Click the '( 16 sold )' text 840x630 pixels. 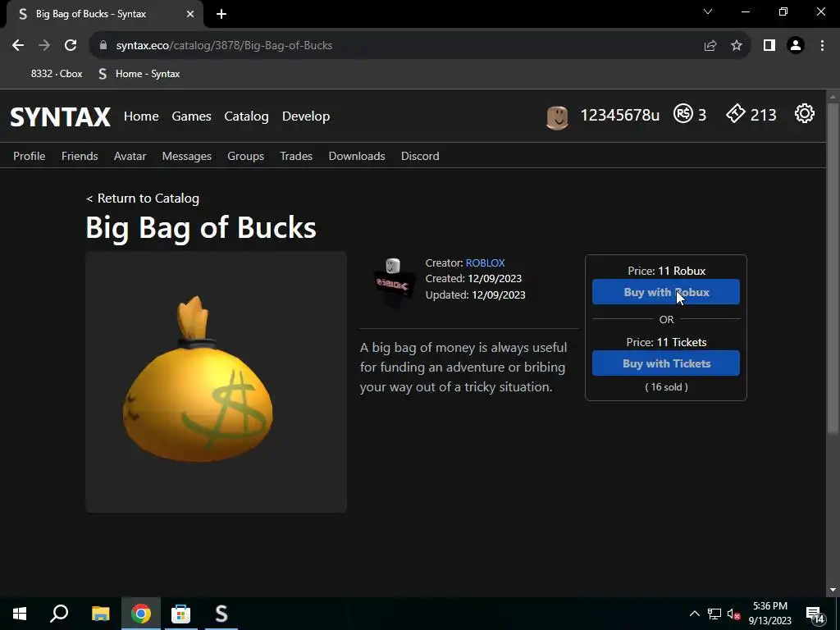666,387
